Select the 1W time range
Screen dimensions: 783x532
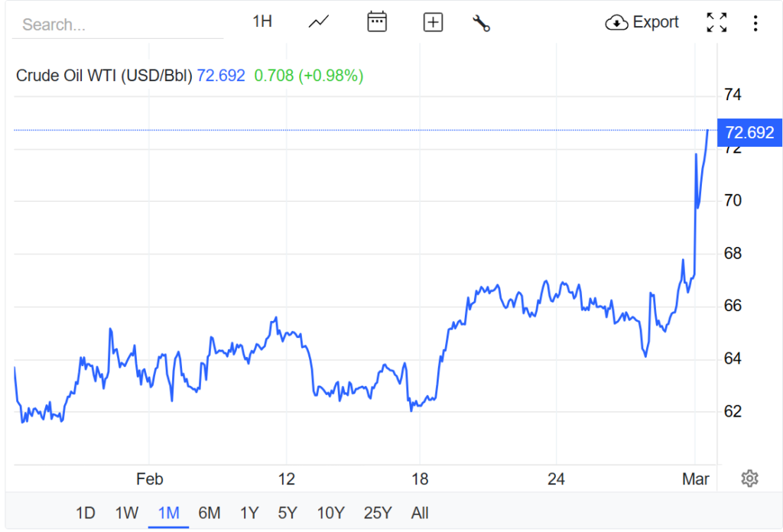127,512
